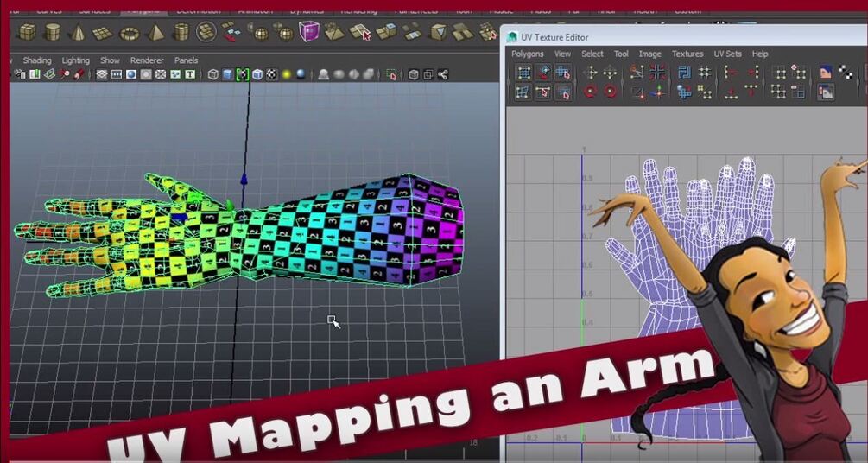The image size is (868, 463).
Task: Open camera attributes from the viewport toolbar
Action: tap(20, 74)
